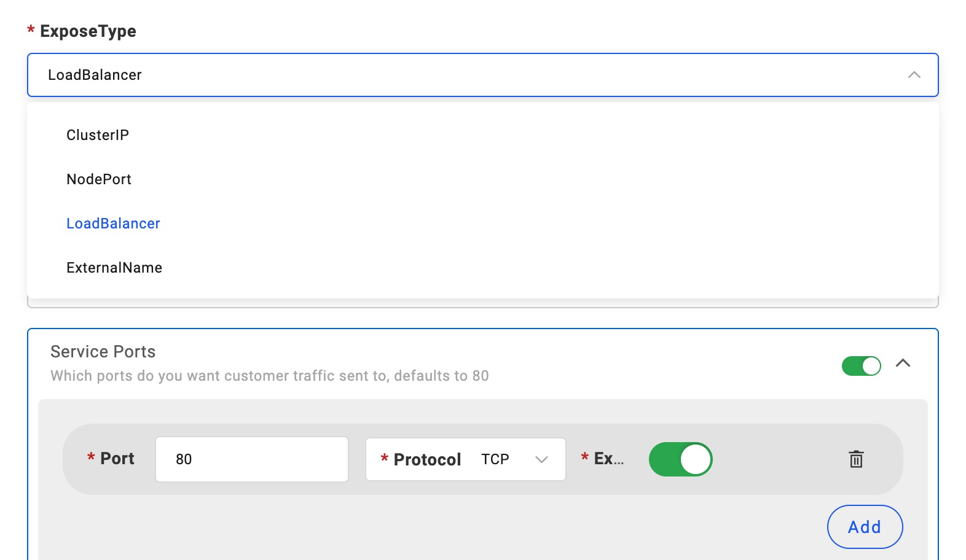Click the ExposeType field label
The height and width of the screenshot is (560, 966).
pyautogui.click(x=88, y=31)
